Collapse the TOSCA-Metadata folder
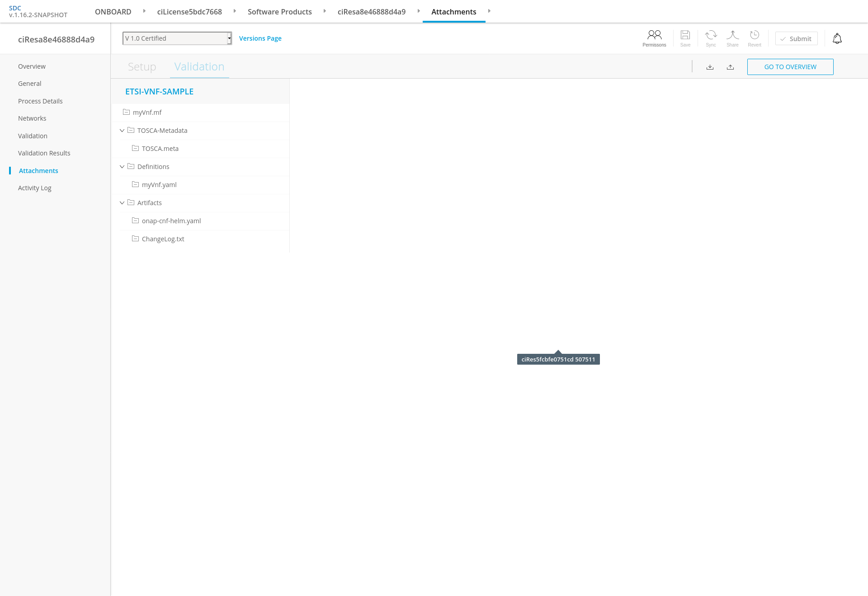This screenshot has height=596, width=868. (x=122, y=131)
